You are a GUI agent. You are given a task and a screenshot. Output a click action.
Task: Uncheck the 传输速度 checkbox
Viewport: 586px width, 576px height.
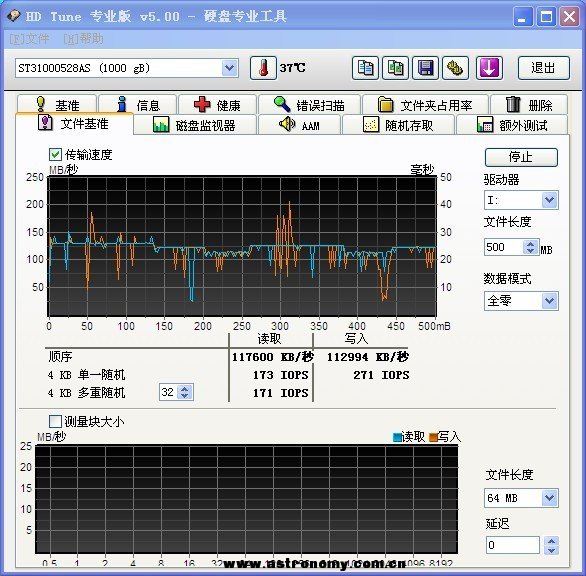point(55,154)
